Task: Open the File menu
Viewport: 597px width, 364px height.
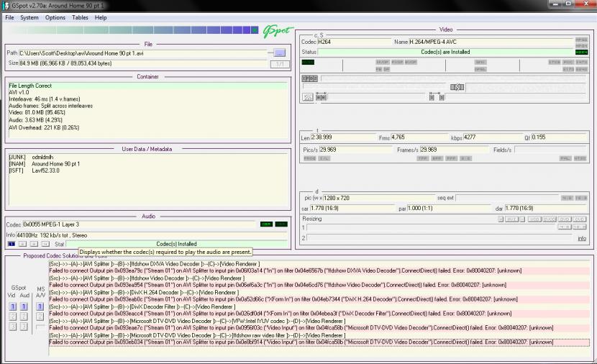Action: (9, 17)
